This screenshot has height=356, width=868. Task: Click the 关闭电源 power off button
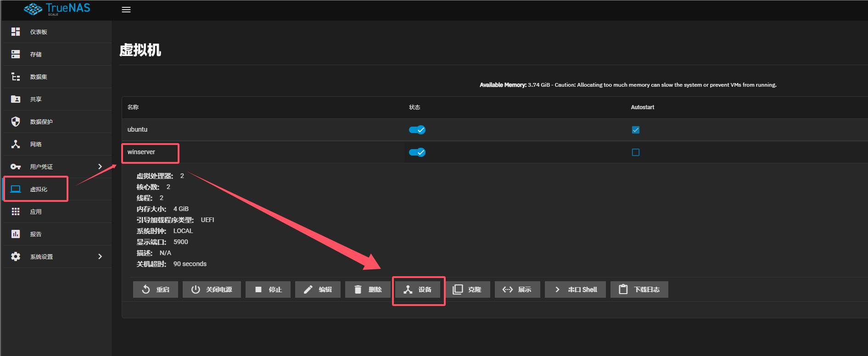(212, 289)
